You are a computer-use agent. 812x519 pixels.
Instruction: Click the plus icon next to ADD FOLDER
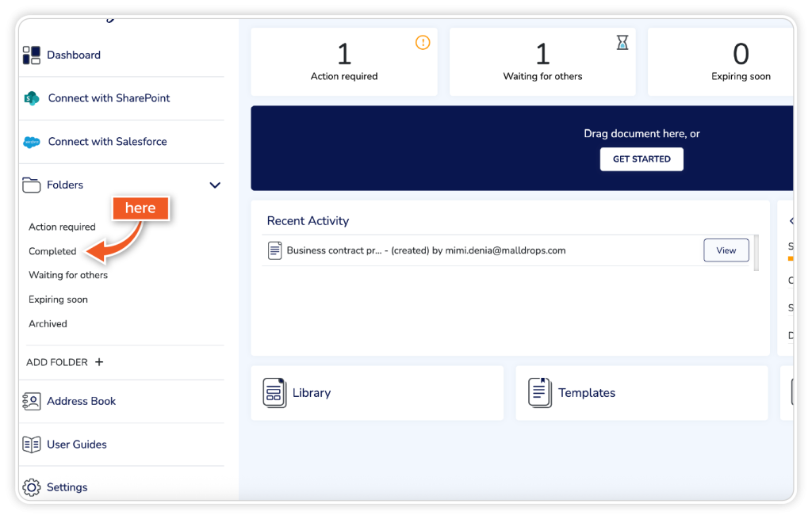99,362
